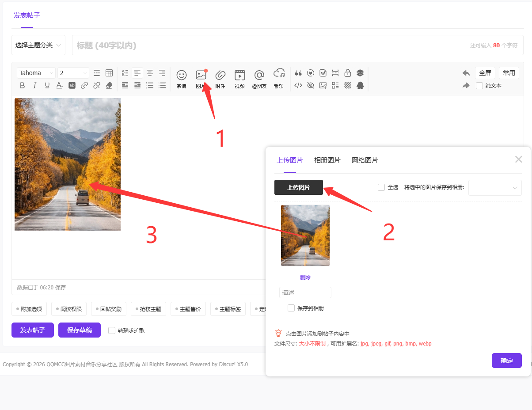
Task: Open the album selection dropdown (-------)
Action: 495,188
